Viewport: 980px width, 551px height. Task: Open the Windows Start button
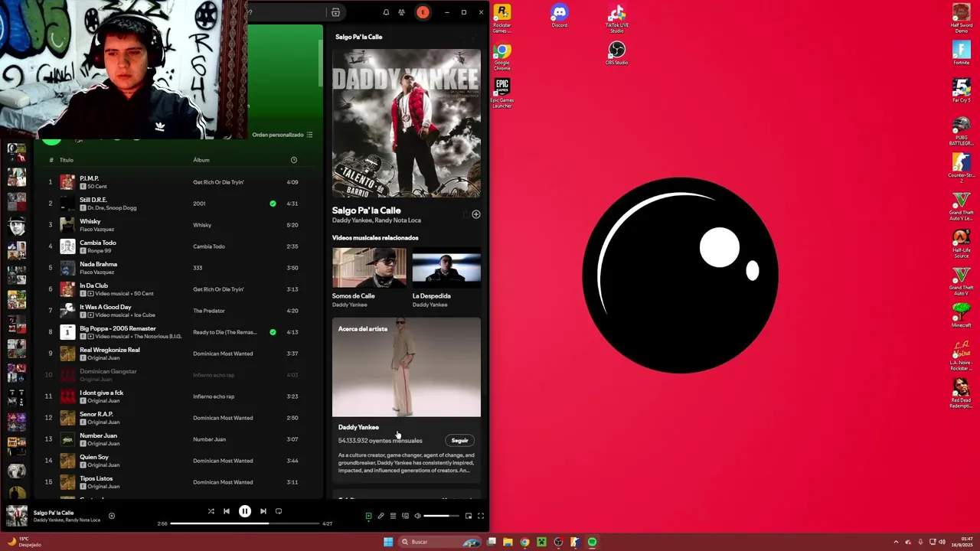point(388,542)
